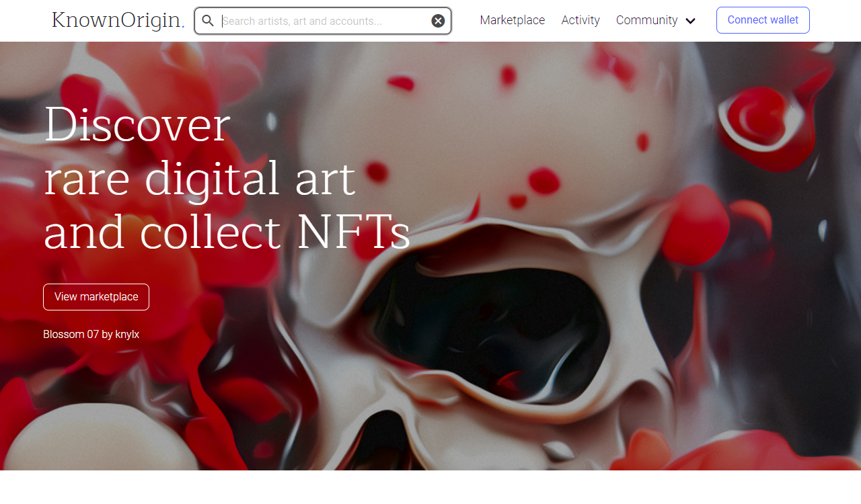
Task: Open the Community menu
Action: [647, 20]
